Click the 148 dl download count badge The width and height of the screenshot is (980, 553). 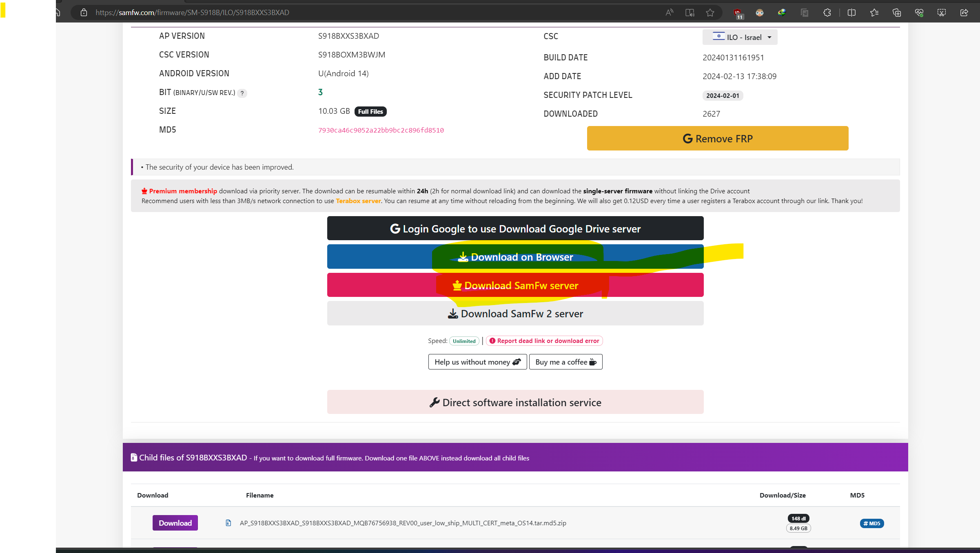(x=798, y=518)
